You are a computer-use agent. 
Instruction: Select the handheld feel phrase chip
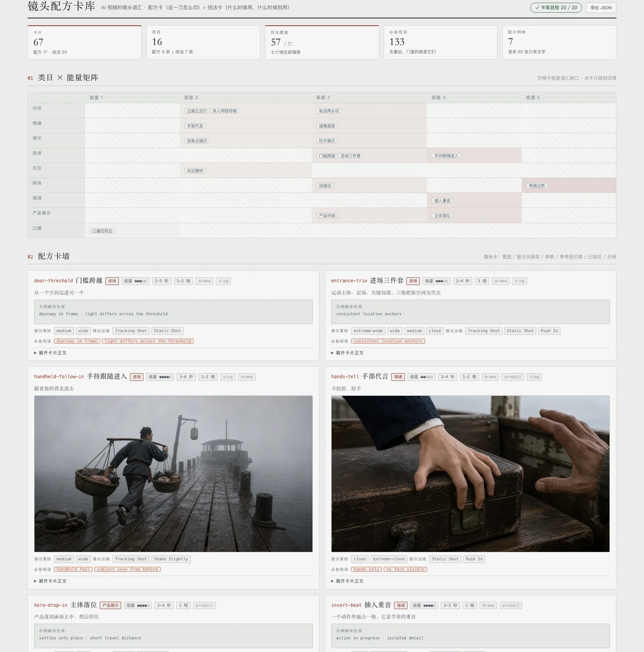pos(73,570)
